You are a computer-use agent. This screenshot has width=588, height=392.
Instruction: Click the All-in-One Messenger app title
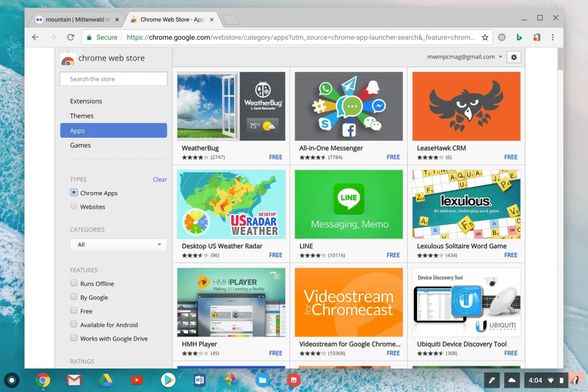tap(331, 148)
